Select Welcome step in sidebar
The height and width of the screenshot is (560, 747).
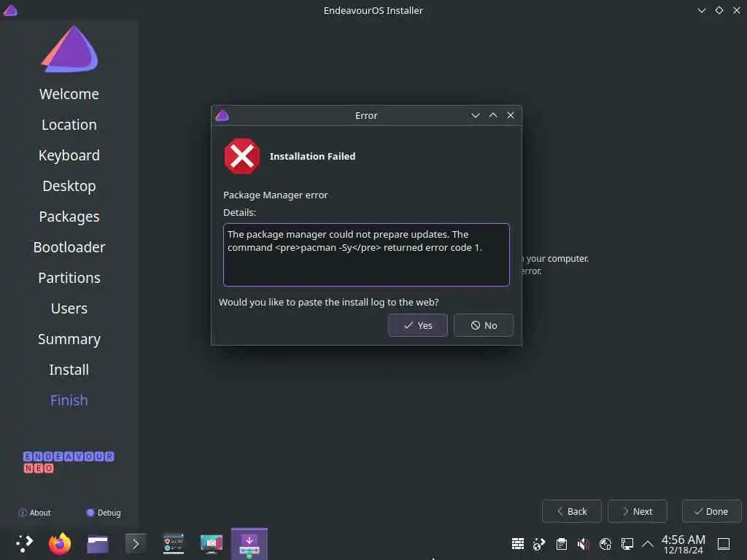(69, 94)
